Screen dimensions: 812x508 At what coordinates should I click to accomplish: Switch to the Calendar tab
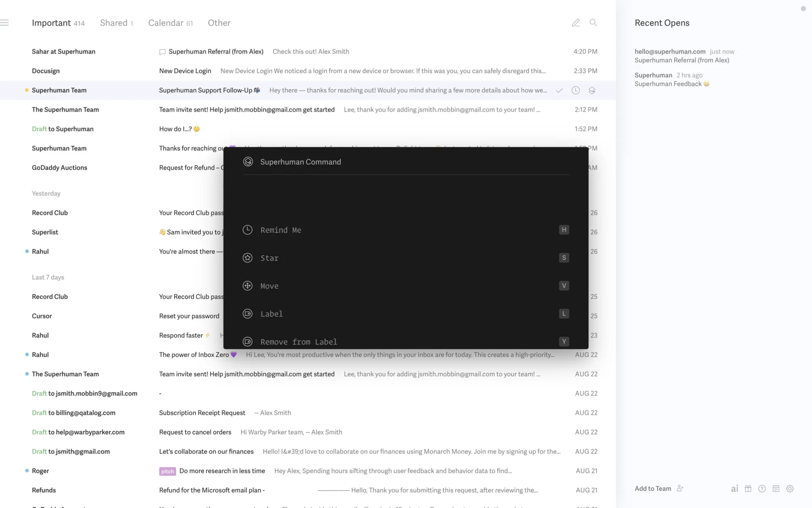pos(166,23)
